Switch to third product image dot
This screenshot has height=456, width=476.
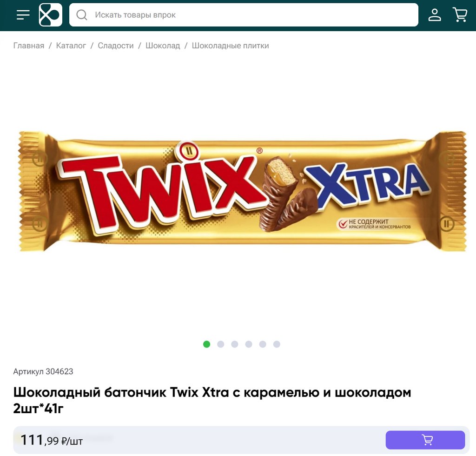click(x=235, y=344)
